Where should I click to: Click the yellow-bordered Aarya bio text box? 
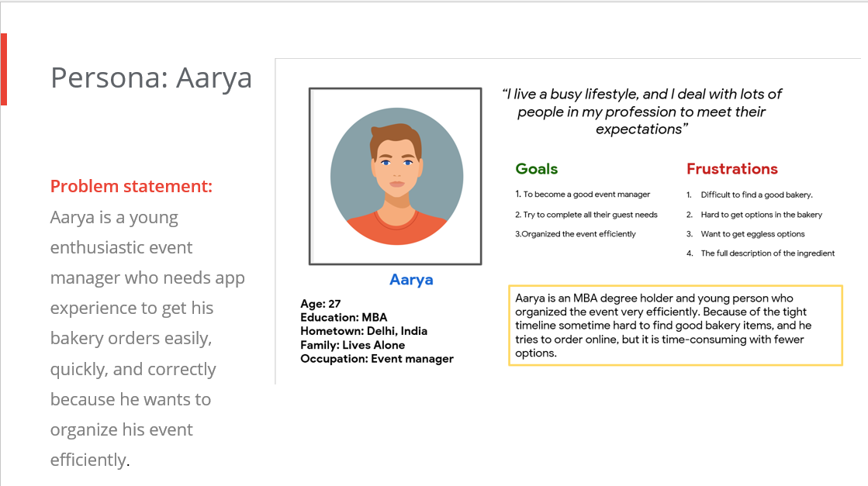click(675, 326)
